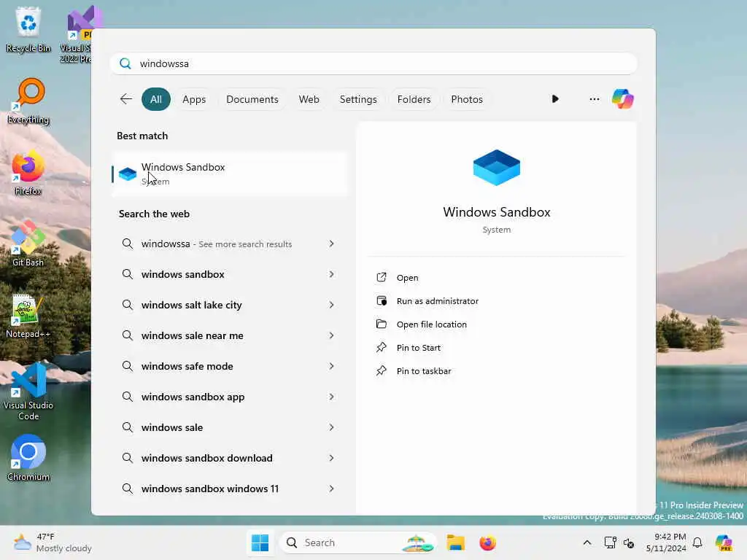Select the Notepad++ desktop icon
Image resolution: width=747 pixels, height=560 pixels.
click(28, 316)
